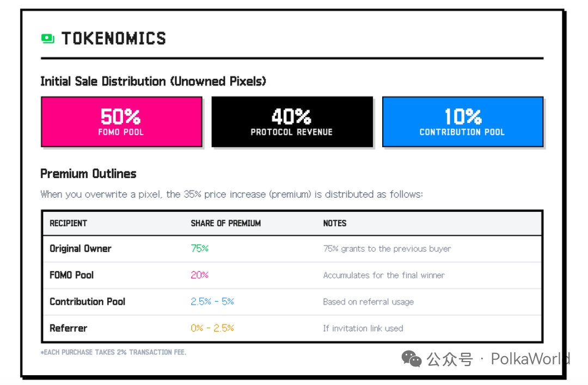Viewport: 588px width, 385px height.
Task: Click the blue 2.5% - 5% value
Action: [x=212, y=302]
